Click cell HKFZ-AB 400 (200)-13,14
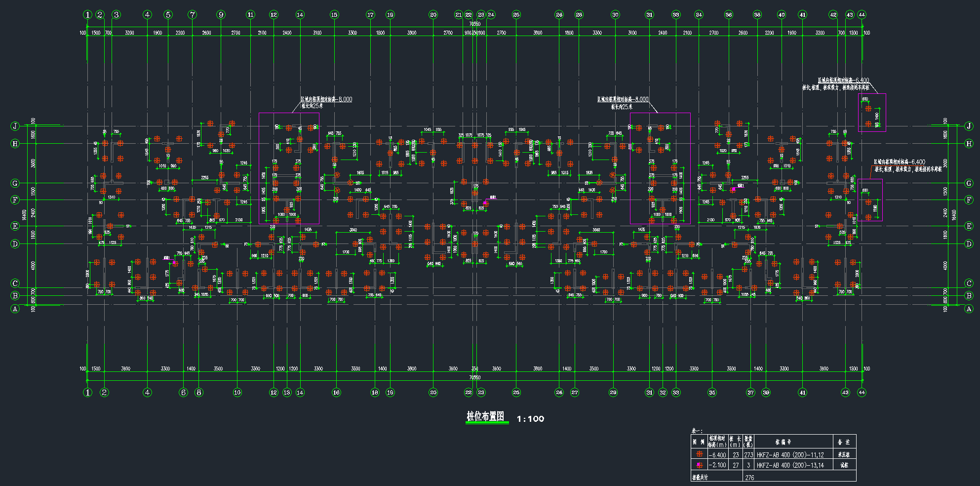This screenshot has width=980, height=486. pos(790,465)
